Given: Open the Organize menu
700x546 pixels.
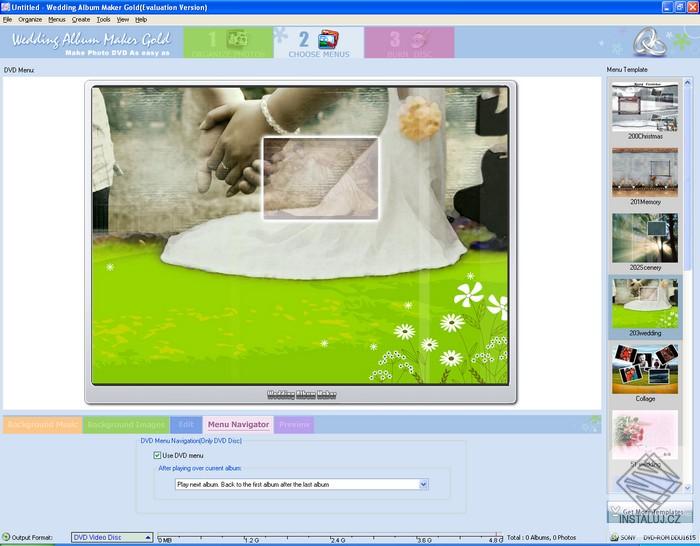Looking at the screenshot, I should coord(30,19).
